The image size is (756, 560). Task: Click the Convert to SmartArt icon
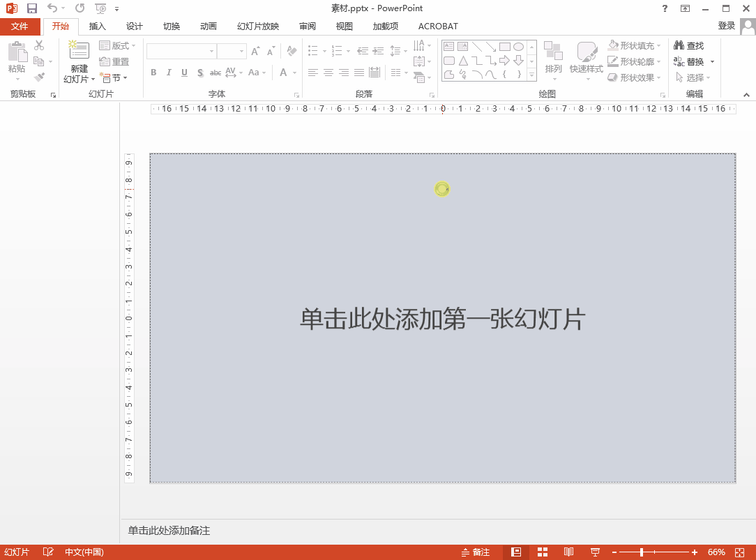[419, 77]
